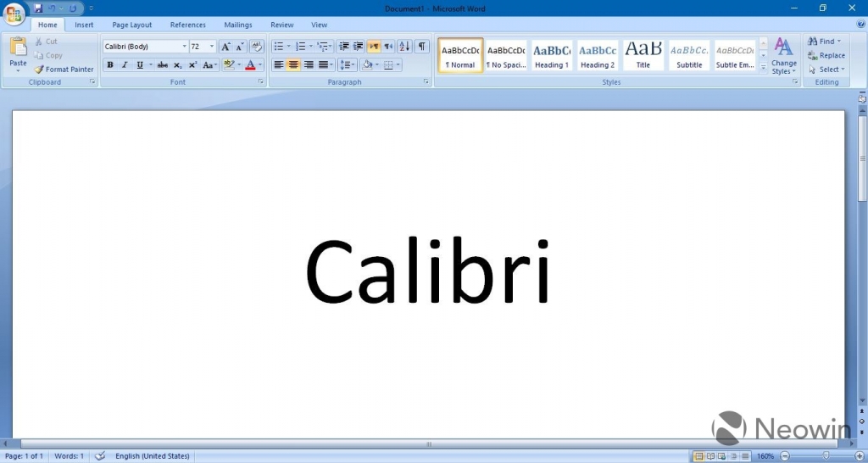Switch to the Insert tab
This screenshot has width=868, height=463.
(x=84, y=25)
